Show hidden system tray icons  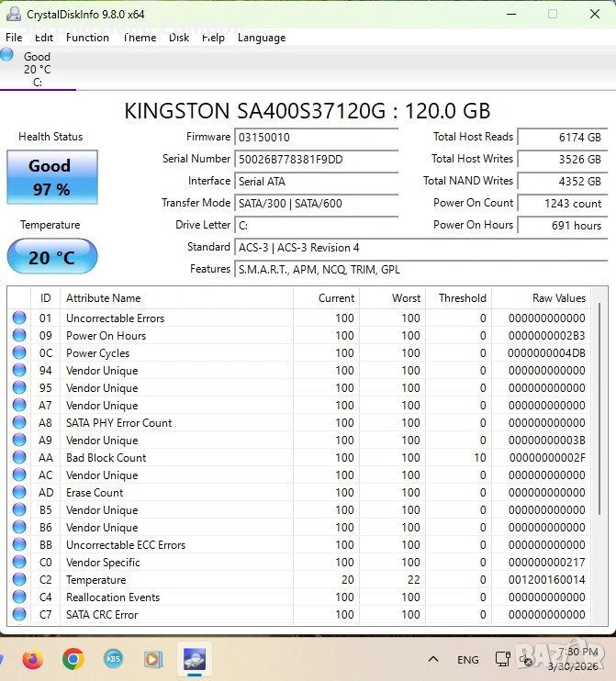433,659
